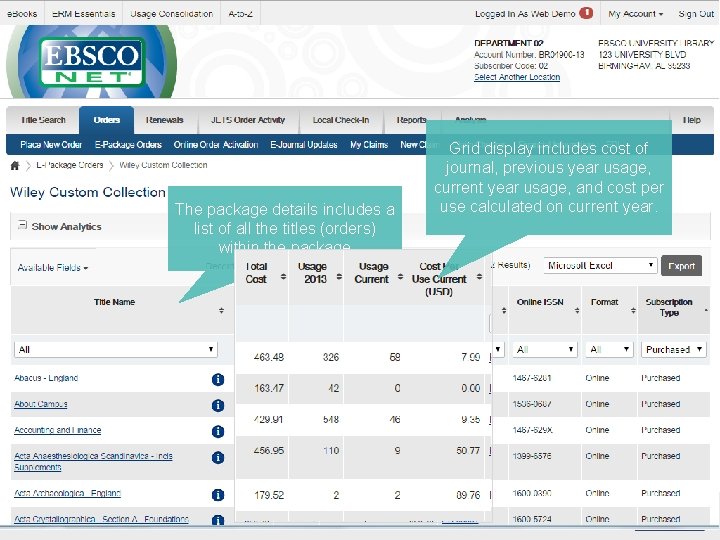Open Acta Crystallographica Section A title link

pyautogui.click(x=101, y=519)
